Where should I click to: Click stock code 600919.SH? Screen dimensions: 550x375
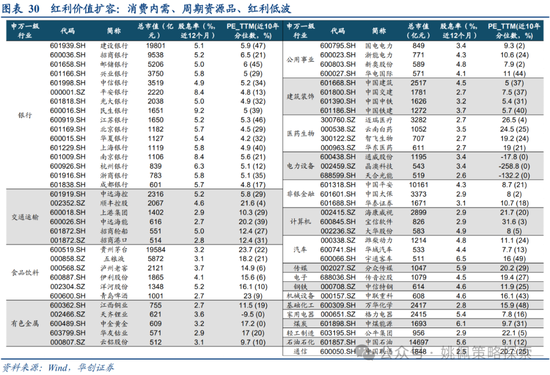click(68, 120)
